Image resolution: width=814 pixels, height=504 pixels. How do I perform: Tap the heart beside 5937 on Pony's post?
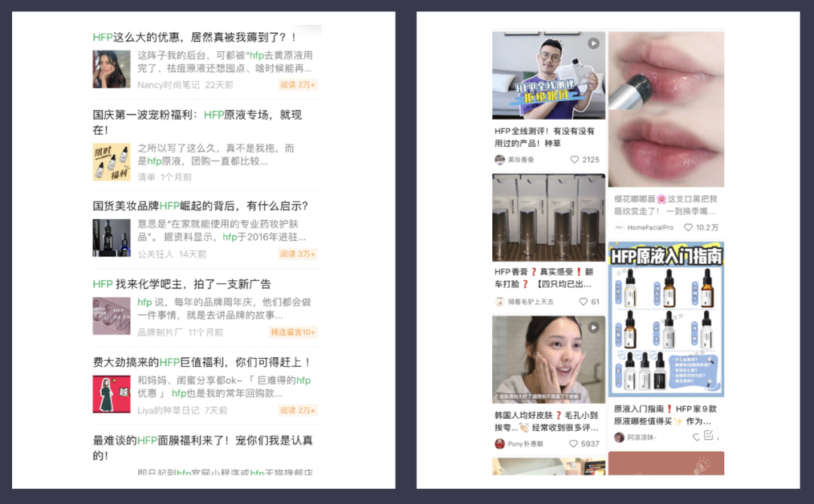574,444
